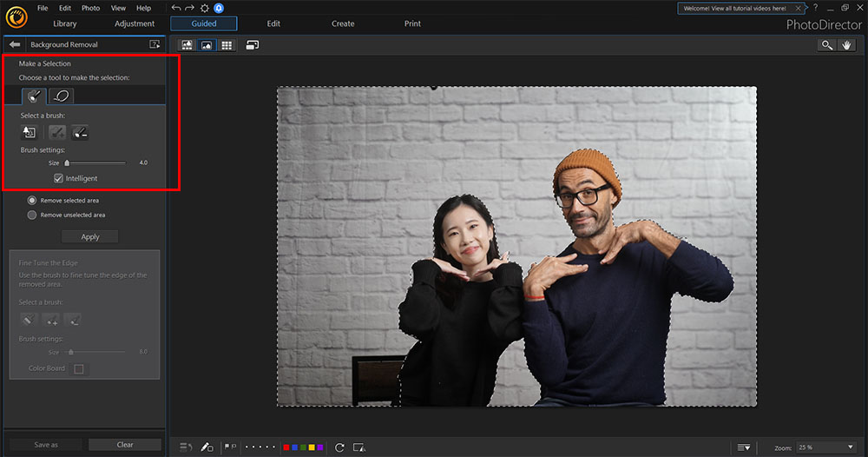
Task: Pick the purple color label
Action: [319, 447]
